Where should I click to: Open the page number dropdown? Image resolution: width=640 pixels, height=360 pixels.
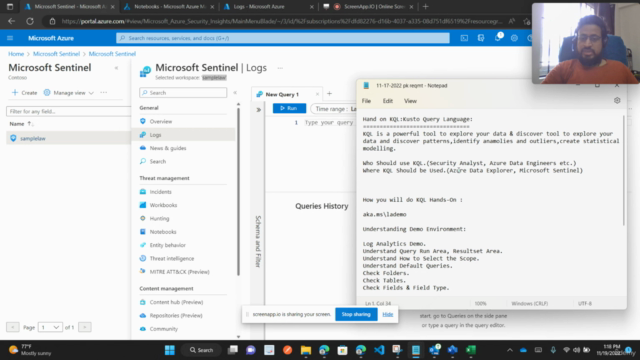pyautogui.click(x=50, y=327)
